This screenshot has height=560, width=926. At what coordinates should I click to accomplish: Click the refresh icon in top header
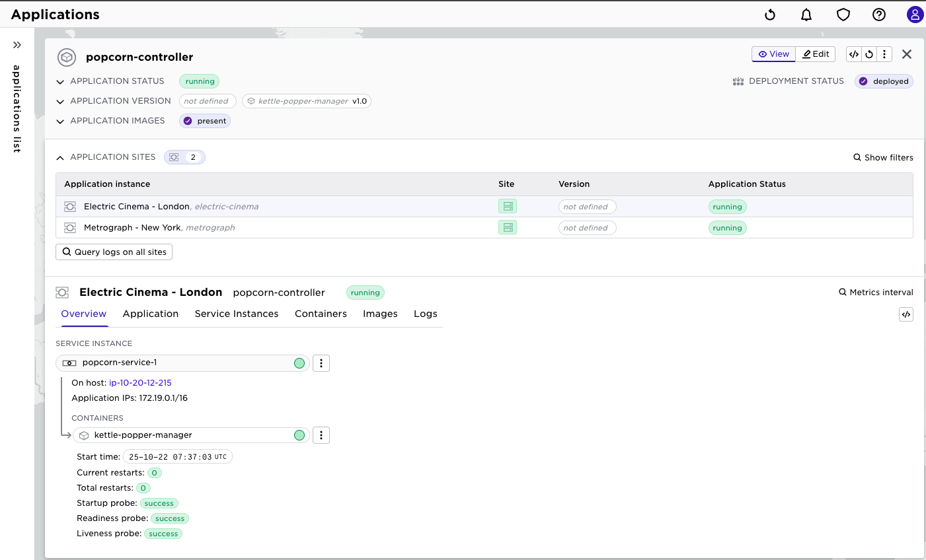tap(770, 15)
